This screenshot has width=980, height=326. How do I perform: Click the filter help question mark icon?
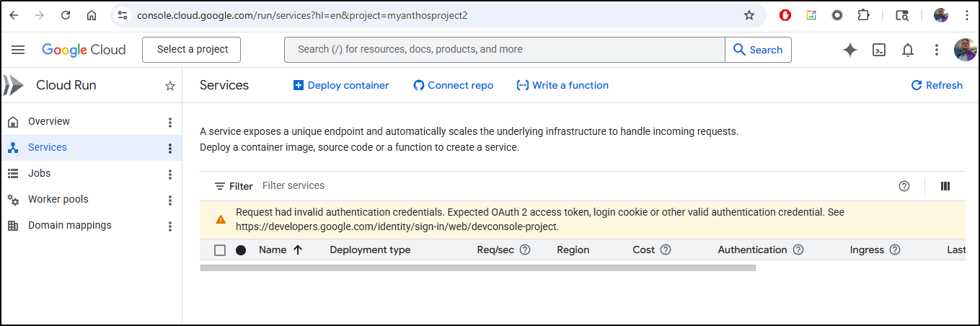pos(904,186)
